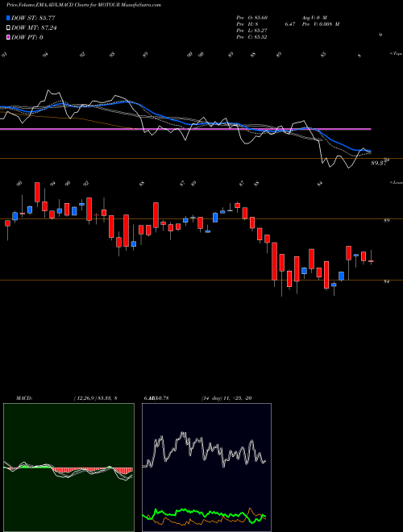Click the 'Pre V: 0.008 M' volume text
403x532 pixels.
(x=321, y=24)
